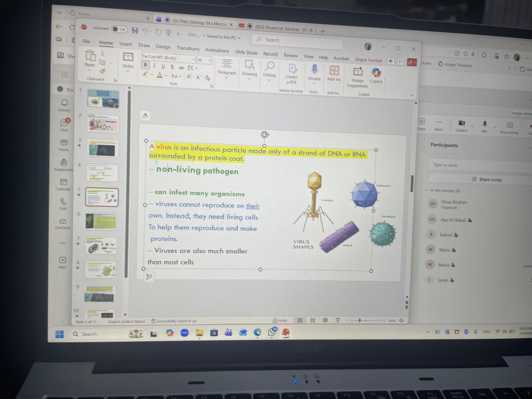Switch to Slide Sorter view
Image resolution: width=532 pixels, height=399 pixels.
tap(313, 320)
